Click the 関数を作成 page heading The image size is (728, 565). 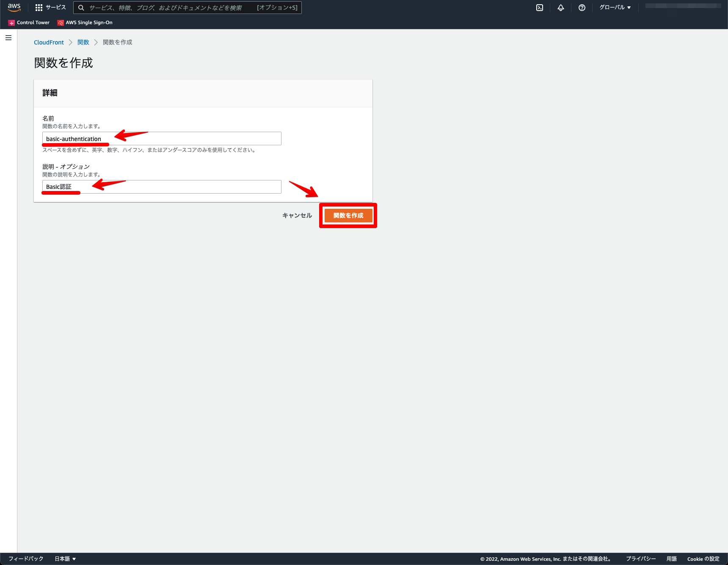click(63, 63)
